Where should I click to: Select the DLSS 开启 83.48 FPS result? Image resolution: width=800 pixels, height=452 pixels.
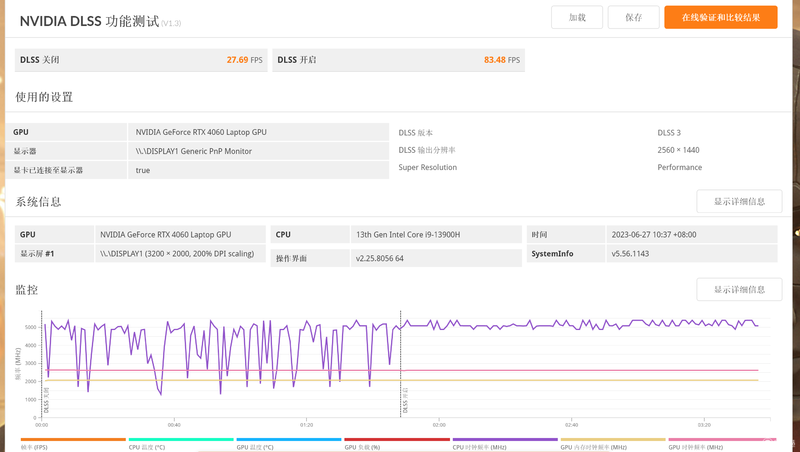click(398, 60)
